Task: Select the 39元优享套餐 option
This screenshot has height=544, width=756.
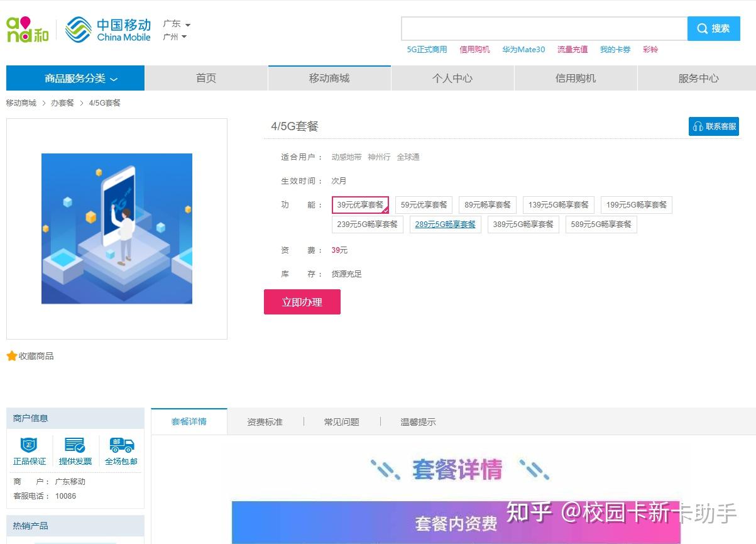Action: 360,205
